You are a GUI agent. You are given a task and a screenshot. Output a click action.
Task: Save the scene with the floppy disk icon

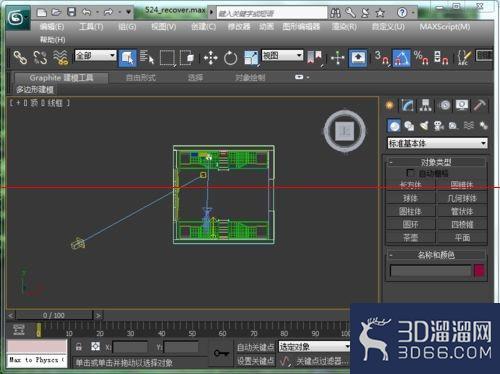click(71, 13)
